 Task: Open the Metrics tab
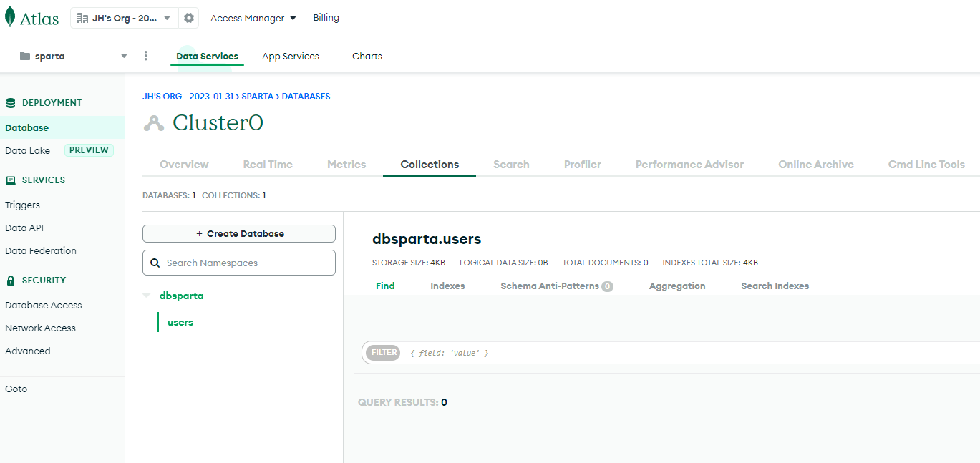346,164
